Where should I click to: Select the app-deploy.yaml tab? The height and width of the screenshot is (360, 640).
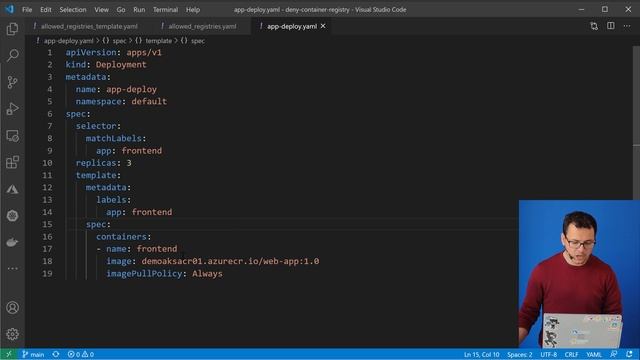291,26
